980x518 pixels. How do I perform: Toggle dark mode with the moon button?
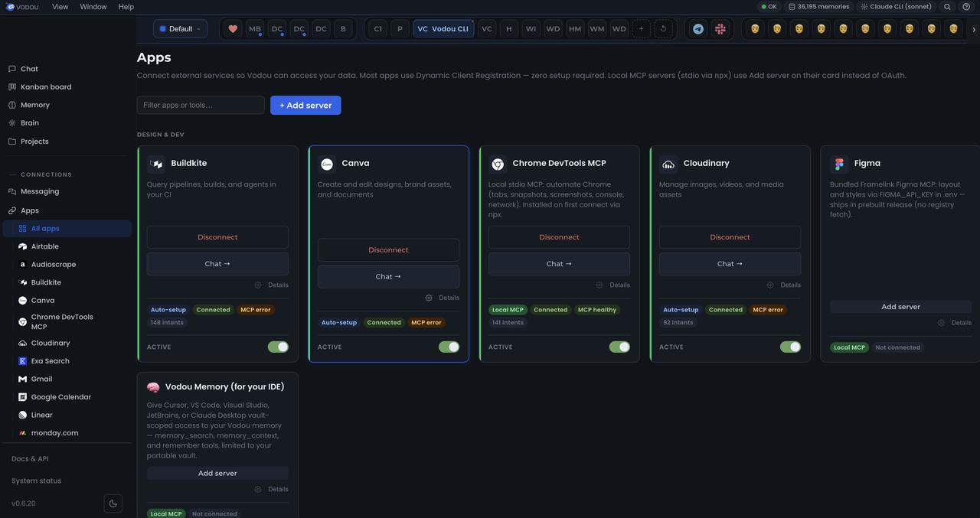pyautogui.click(x=113, y=503)
